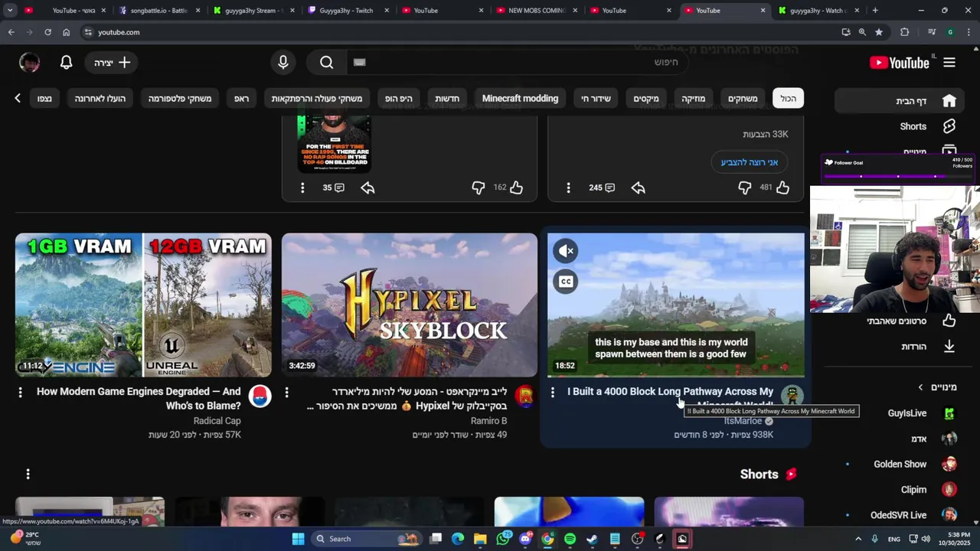Viewport: 980px width, 551px height.
Task: Click the אני רוצה להצביע button
Action: coord(750,162)
